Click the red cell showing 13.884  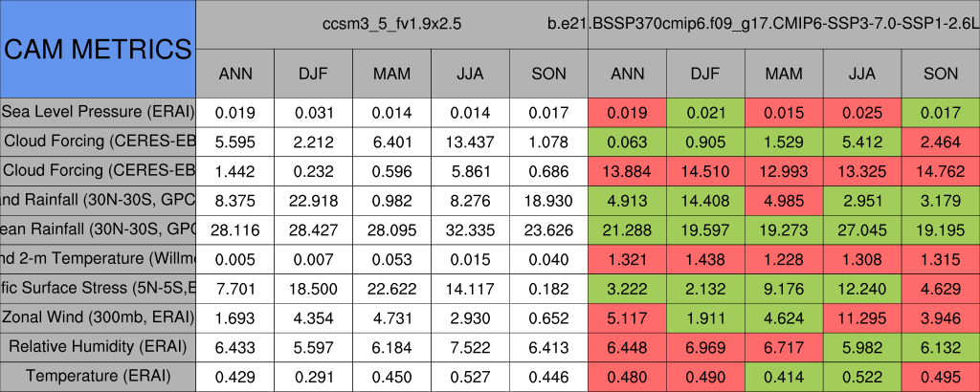point(627,171)
